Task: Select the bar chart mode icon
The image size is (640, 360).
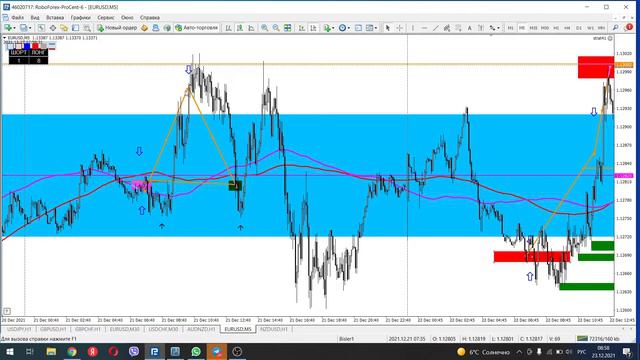Action: pyautogui.click(x=229, y=28)
